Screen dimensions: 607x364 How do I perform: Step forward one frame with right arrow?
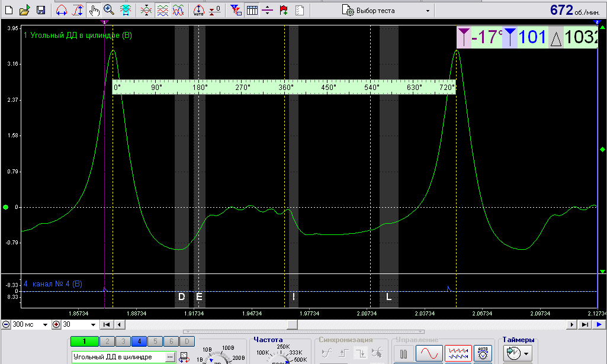[572, 324]
